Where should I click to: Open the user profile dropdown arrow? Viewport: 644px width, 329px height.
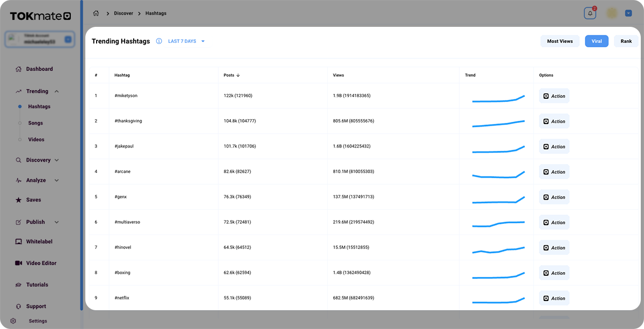(628, 13)
